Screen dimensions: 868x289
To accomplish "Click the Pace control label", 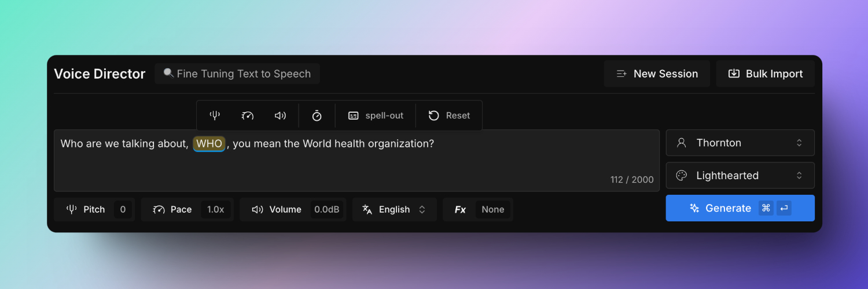I will [x=181, y=209].
